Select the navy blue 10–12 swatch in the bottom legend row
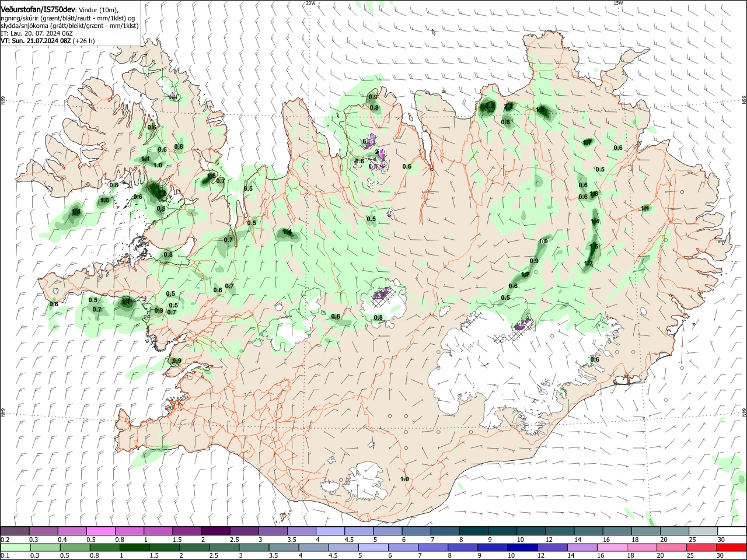This screenshot has height=560, width=747. click(x=521, y=547)
